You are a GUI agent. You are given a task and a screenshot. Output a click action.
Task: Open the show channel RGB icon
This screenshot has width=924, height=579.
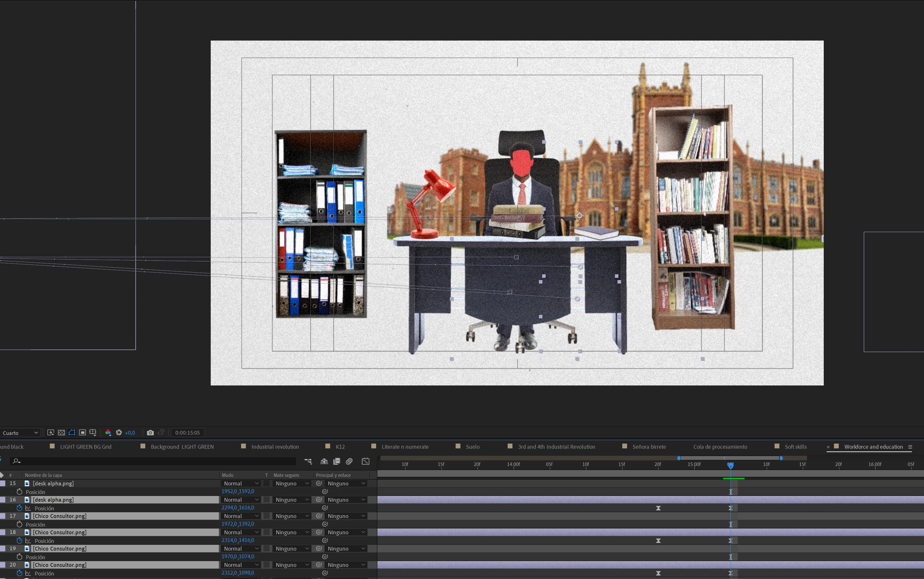point(108,432)
